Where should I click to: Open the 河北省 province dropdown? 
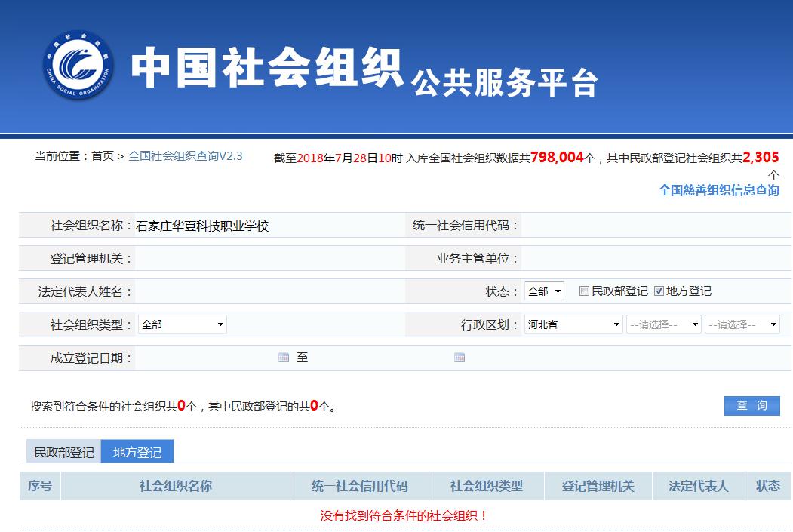[x=573, y=324]
